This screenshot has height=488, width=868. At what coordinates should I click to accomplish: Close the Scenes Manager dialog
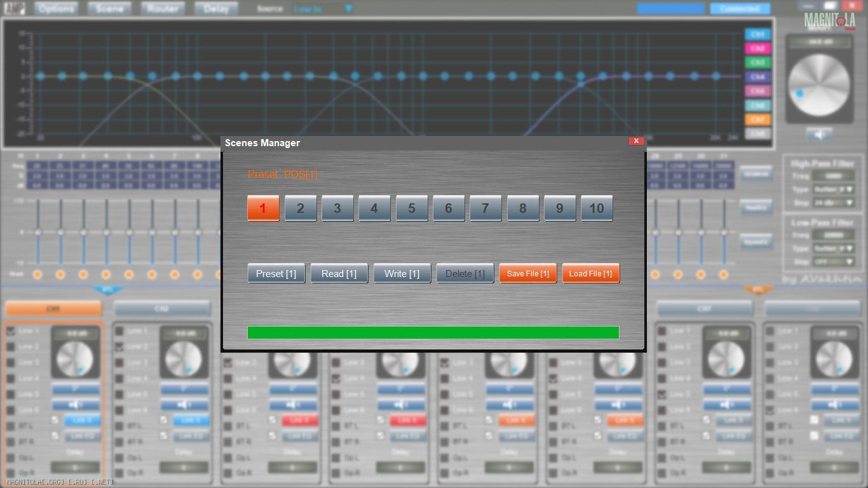click(x=636, y=141)
